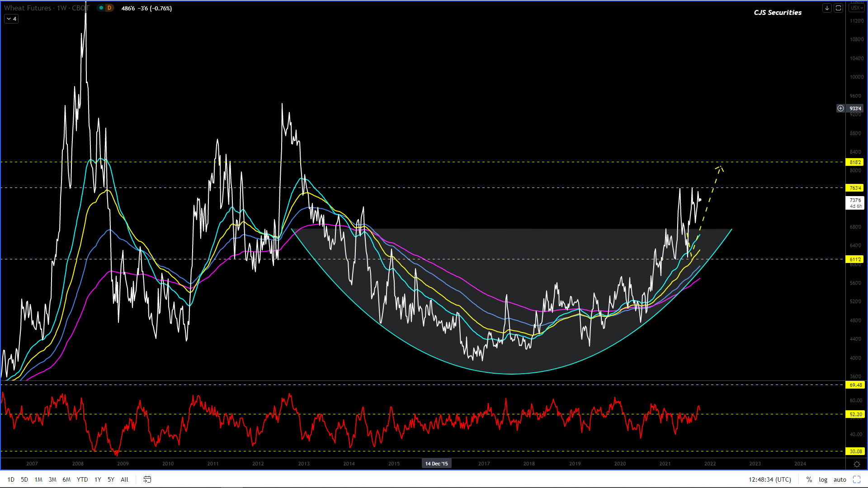Click the orange D delayed-data badge
Image resolution: width=868 pixels, height=488 pixels.
tap(109, 8)
